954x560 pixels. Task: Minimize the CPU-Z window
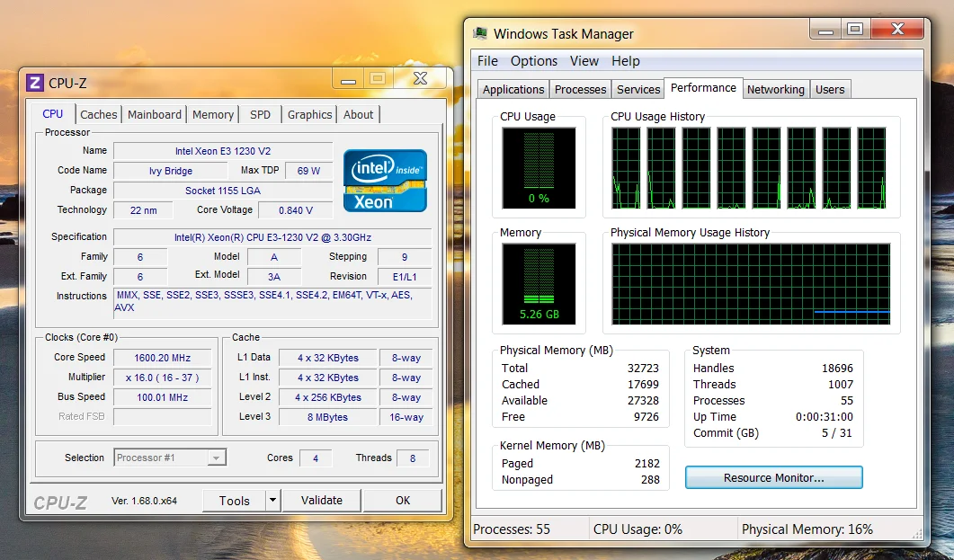(348, 79)
